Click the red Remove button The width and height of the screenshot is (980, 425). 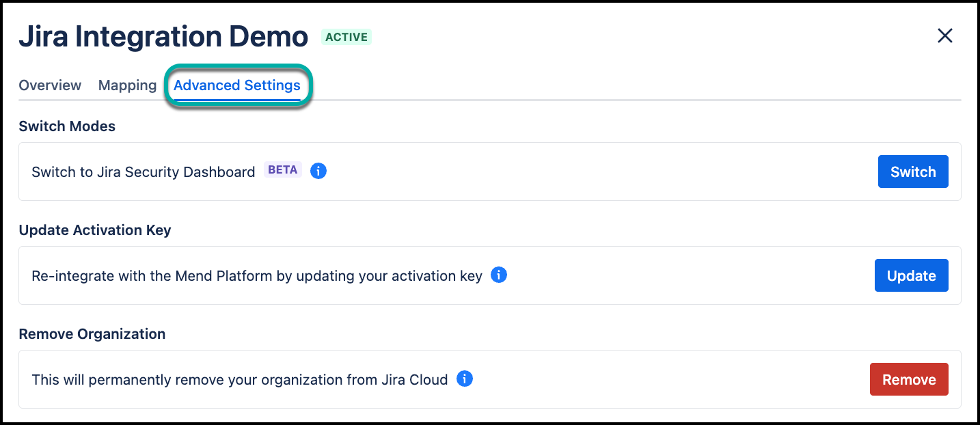(x=909, y=379)
